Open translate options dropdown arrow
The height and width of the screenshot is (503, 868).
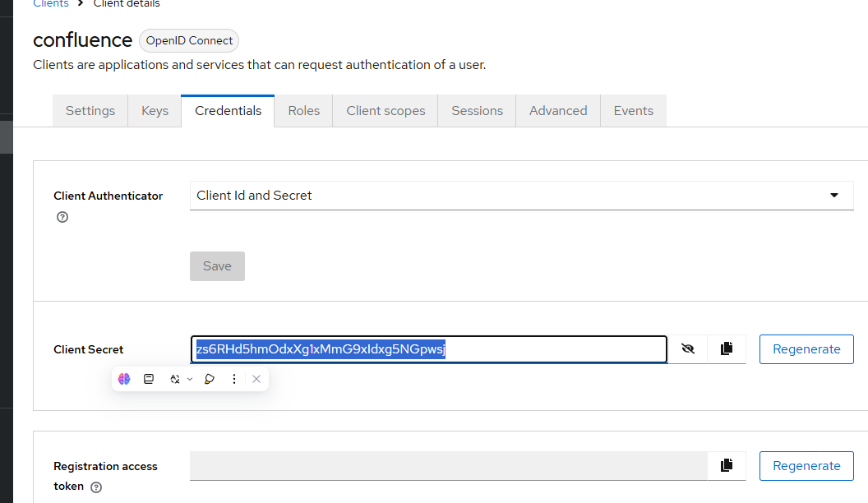point(190,379)
